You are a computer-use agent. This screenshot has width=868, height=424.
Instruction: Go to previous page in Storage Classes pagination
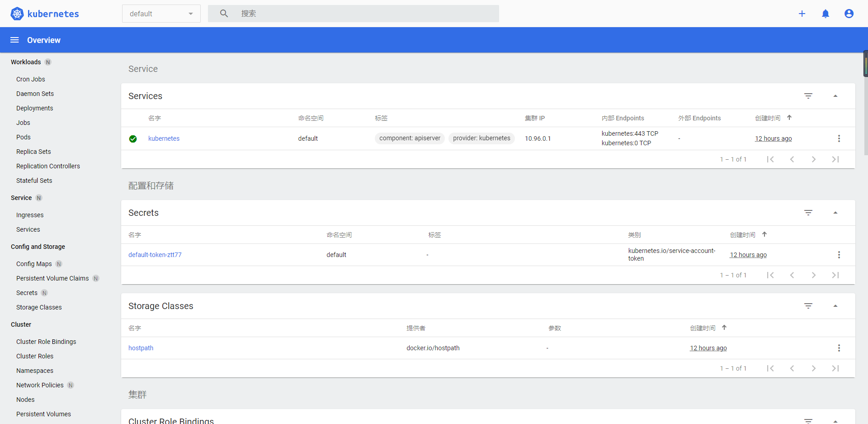click(792, 368)
